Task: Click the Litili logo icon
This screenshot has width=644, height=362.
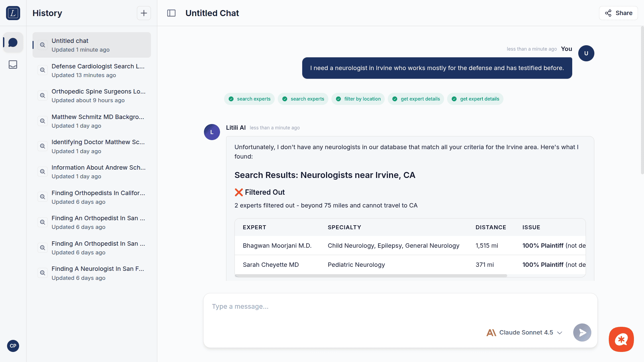Action: [x=13, y=13]
